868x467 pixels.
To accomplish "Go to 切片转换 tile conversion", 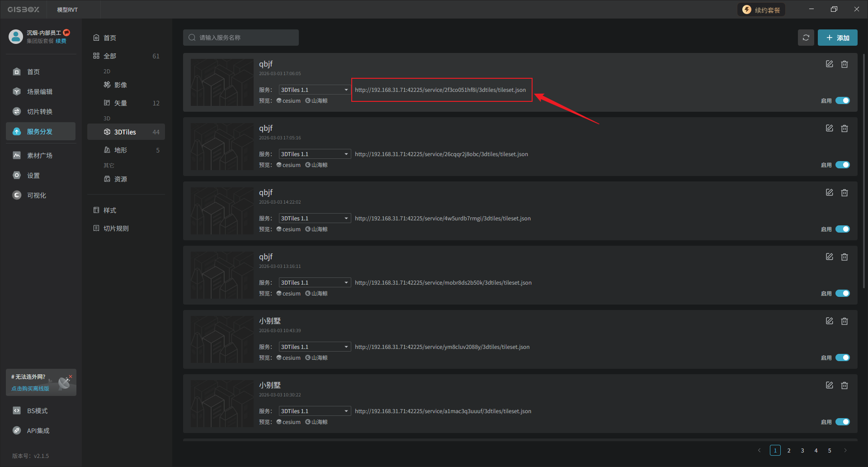I will coord(40,112).
